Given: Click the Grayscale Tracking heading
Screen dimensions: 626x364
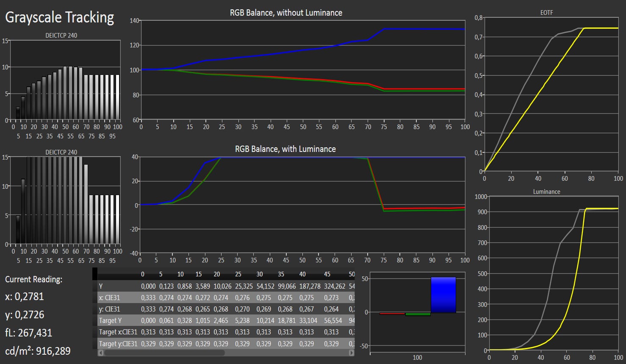Looking at the screenshot, I should (60, 17).
